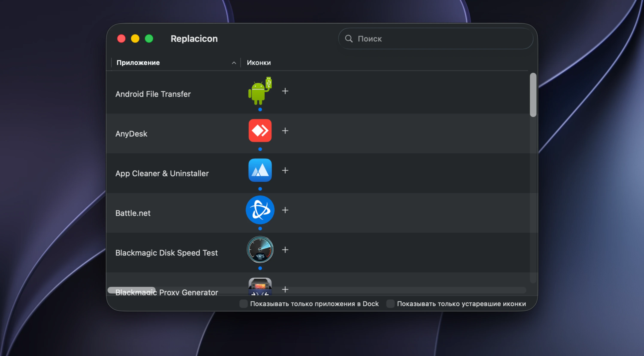The width and height of the screenshot is (644, 356).
Task: Select the Android File Transfer icon
Action: [x=260, y=91]
